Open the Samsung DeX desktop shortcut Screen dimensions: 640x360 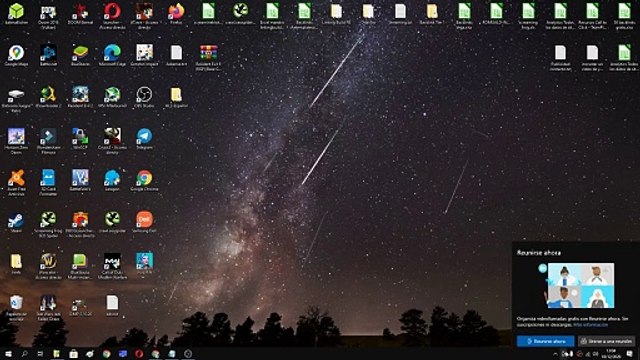(x=144, y=222)
